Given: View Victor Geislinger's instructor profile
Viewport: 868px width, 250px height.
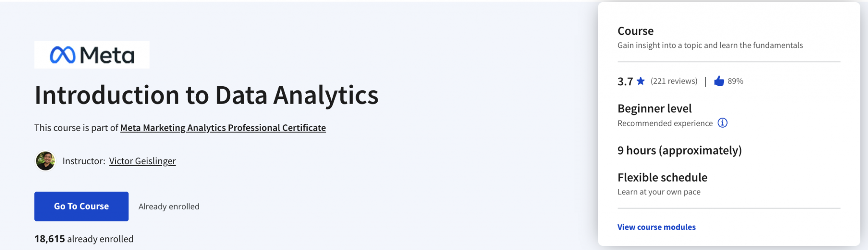Looking at the screenshot, I should (x=142, y=161).
